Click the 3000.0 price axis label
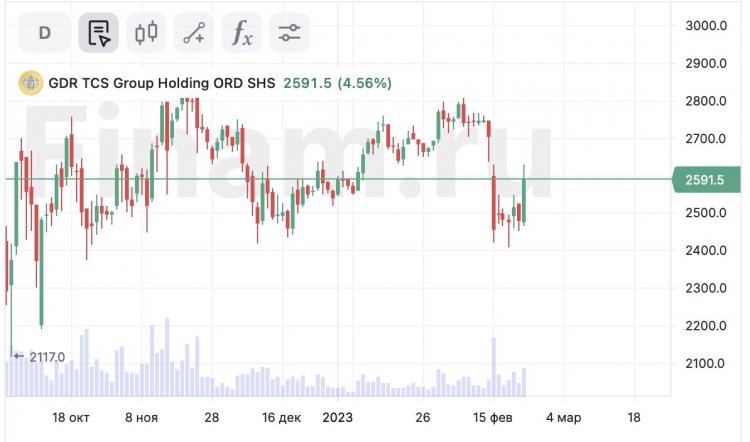Viewport: 750px width, 442px height. pos(706,26)
